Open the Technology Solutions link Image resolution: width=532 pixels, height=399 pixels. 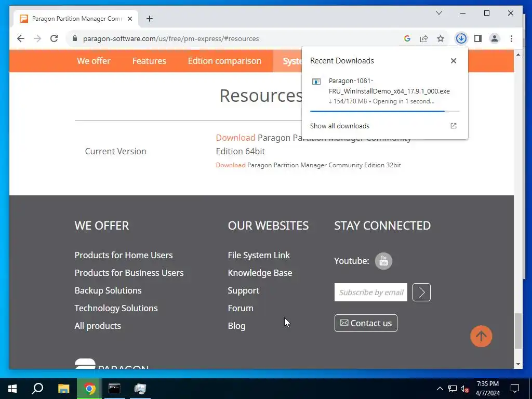tap(116, 308)
